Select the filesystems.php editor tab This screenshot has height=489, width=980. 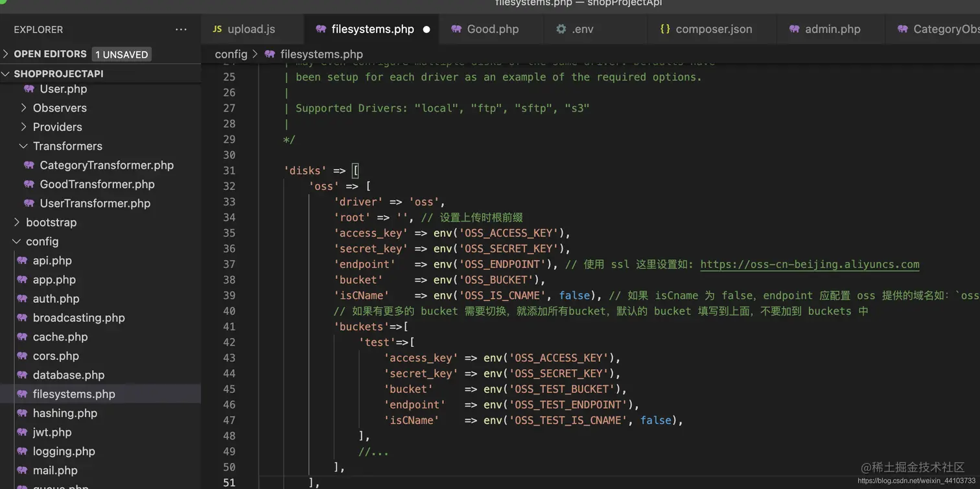click(x=372, y=29)
